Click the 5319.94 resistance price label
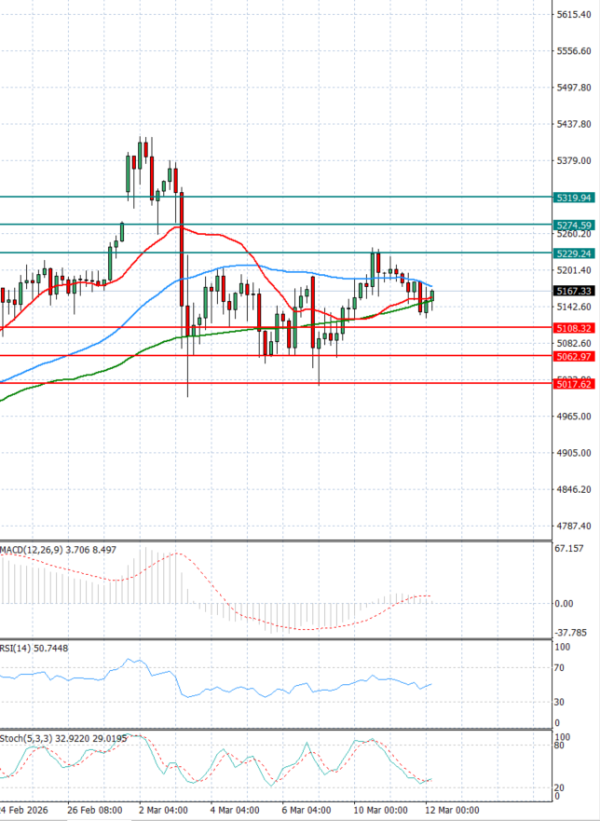Viewport: 600px width, 821px height. (573, 198)
